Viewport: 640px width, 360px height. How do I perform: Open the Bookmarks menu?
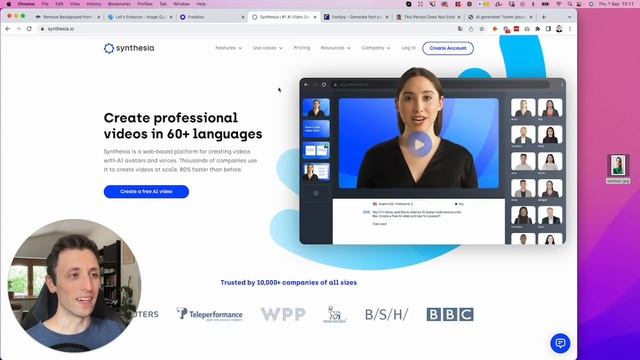tap(119, 4)
